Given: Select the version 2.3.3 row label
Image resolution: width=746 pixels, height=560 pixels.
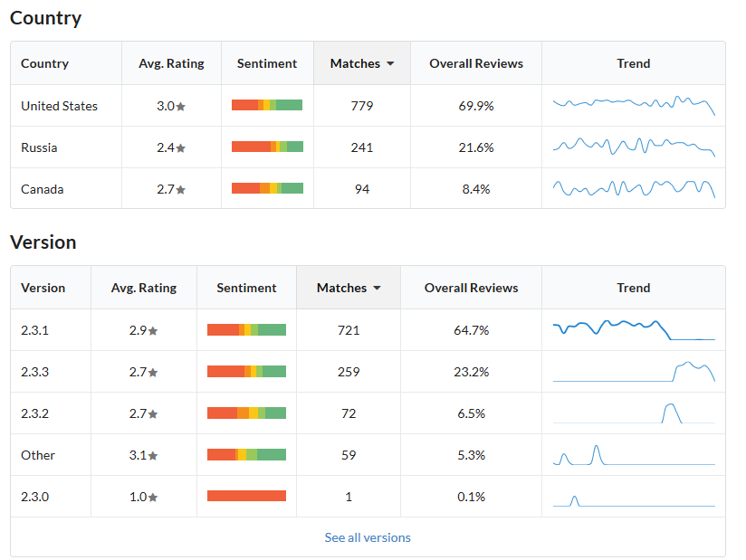Looking at the screenshot, I should pyautogui.click(x=34, y=372).
